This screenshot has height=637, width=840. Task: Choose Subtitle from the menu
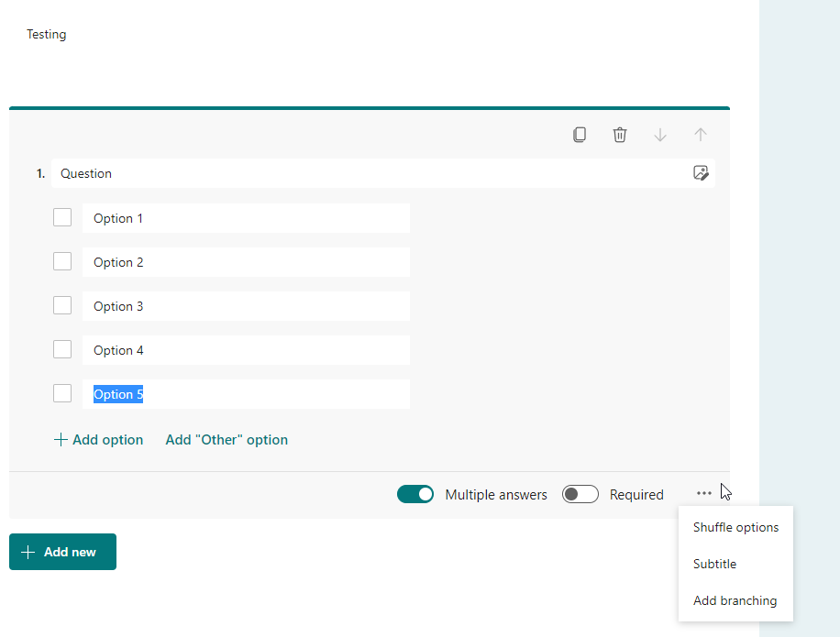(735, 564)
